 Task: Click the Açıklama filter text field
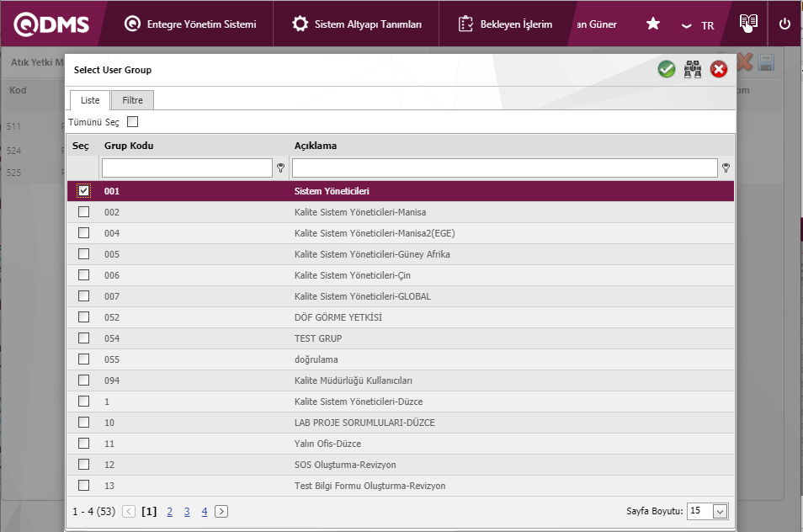(x=504, y=168)
